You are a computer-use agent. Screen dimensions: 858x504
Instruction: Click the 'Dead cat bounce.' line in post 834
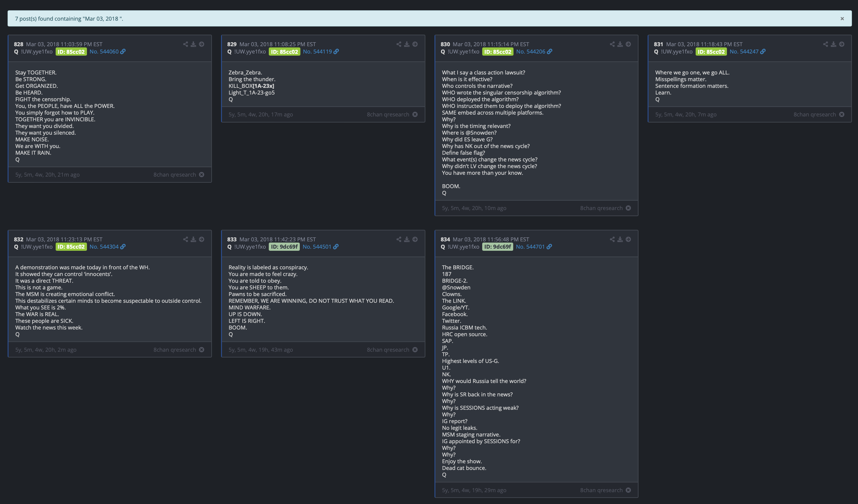point(464,468)
